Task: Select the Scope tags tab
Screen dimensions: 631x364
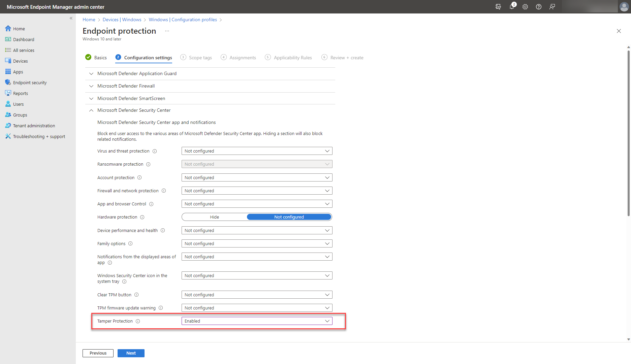Action: coord(196,58)
